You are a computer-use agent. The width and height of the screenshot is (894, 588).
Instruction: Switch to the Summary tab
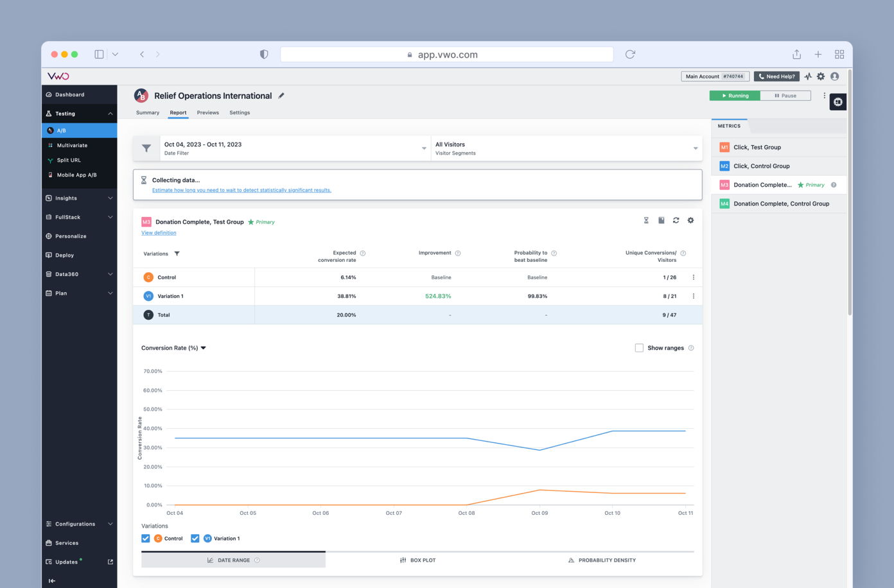(x=148, y=112)
